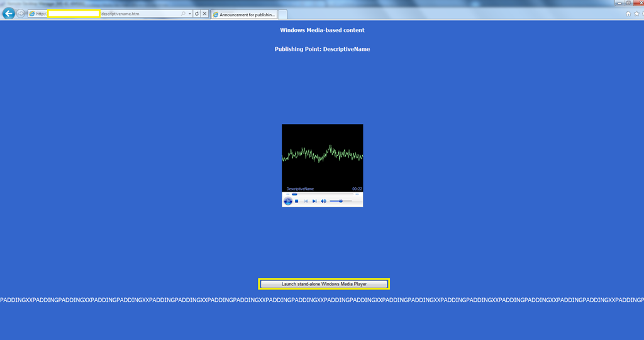Image resolution: width=644 pixels, height=340 pixels.
Task: Select the 'Announcement for publishin...' tab
Action: pyautogui.click(x=244, y=14)
